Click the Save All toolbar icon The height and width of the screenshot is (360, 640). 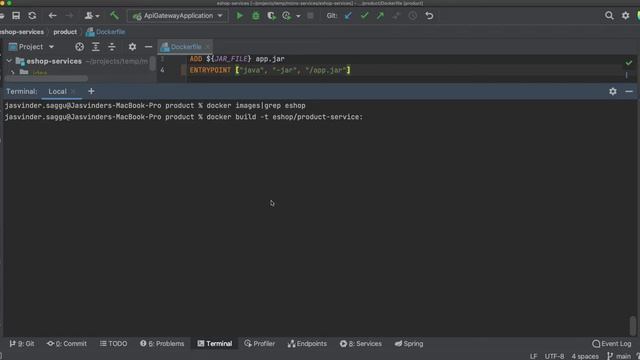16,16
